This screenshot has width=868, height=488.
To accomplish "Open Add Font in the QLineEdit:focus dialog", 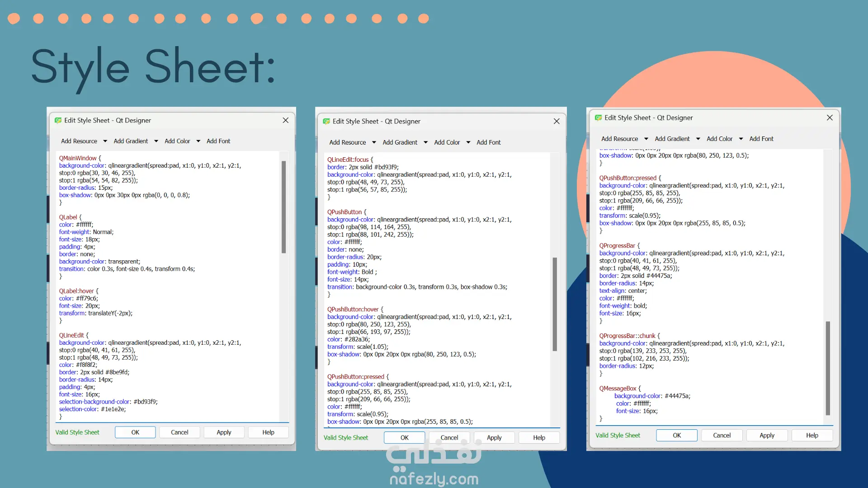I will pos(489,142).
